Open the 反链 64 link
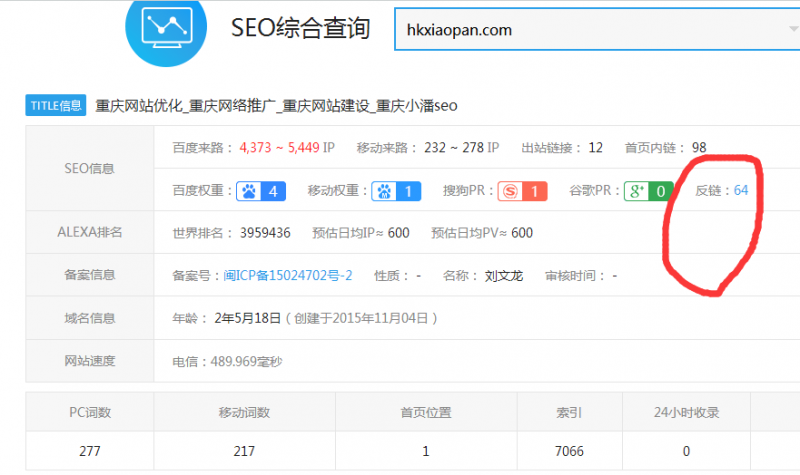Viewport: 800px width, 475px height. coord(741,191)
